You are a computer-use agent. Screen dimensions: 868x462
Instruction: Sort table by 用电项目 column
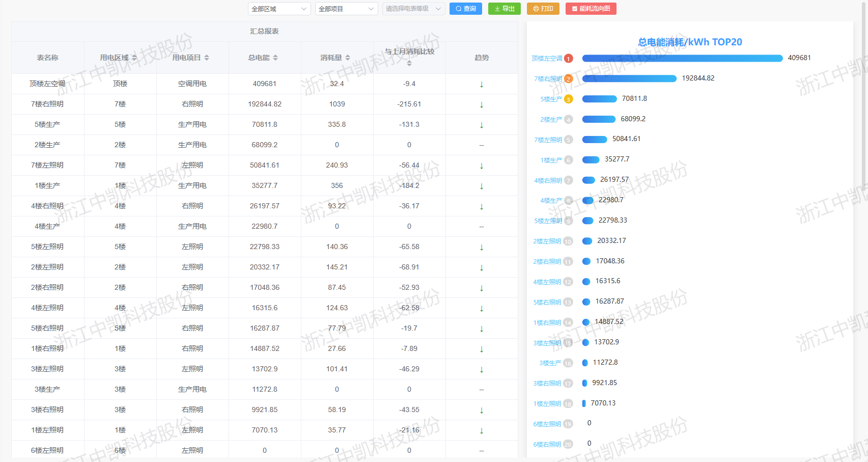click(207, 58)
